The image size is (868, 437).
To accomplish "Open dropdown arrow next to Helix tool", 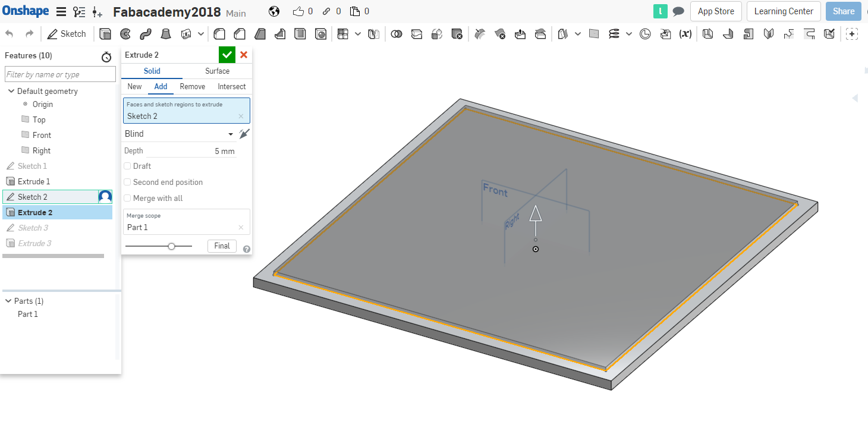I will pos(629,34).
